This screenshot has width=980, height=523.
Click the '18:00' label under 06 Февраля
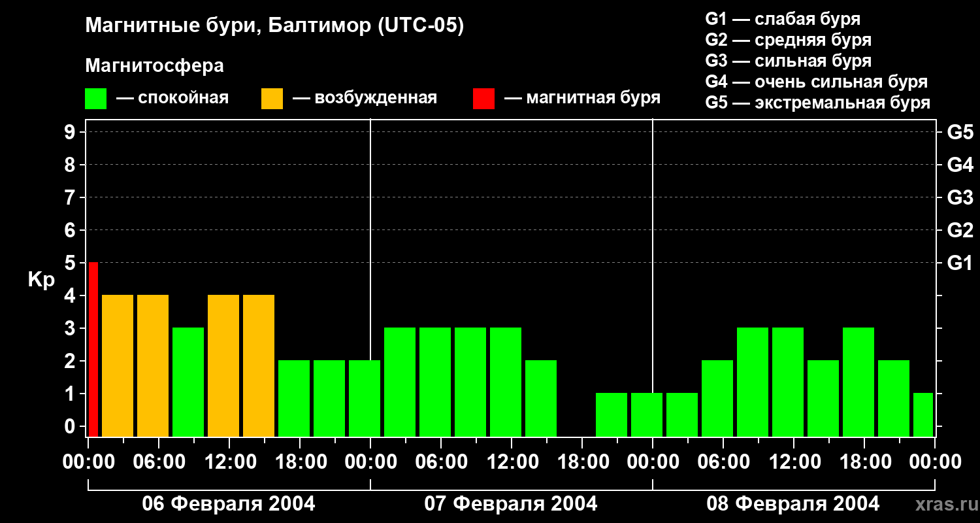300,462
